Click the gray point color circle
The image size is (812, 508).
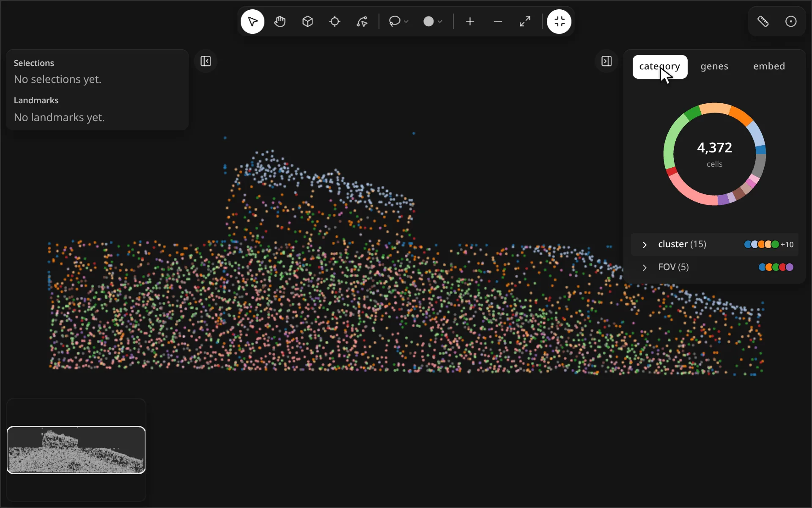[428, 22]
